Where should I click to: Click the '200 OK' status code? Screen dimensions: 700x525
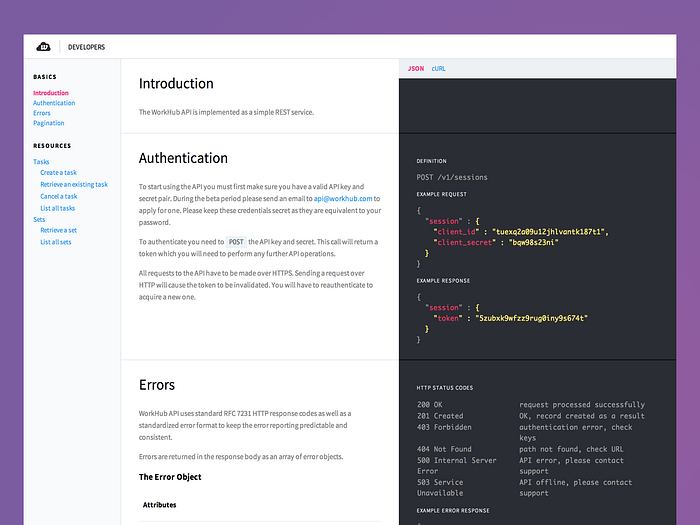429,404
